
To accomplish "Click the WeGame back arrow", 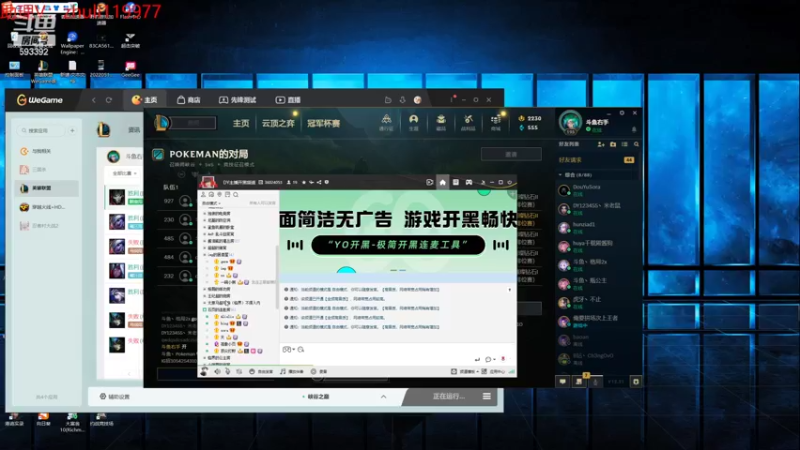I will [94, 100].
